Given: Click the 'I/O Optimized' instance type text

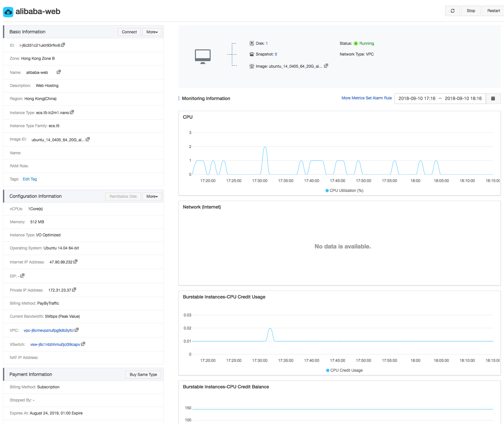Looking at the screenshot, I should click(x=48, y=235).
